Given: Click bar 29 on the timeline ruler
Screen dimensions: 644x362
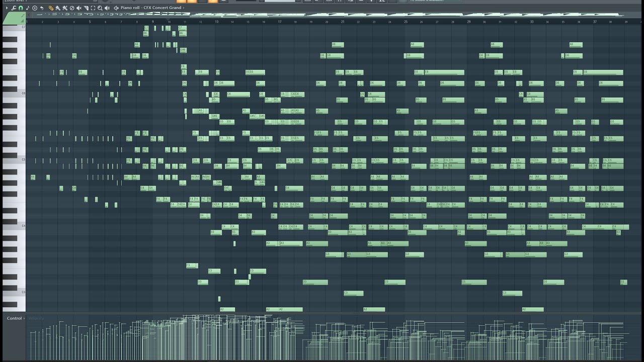Looking at the screenshot, I should (x=469, y=22).
